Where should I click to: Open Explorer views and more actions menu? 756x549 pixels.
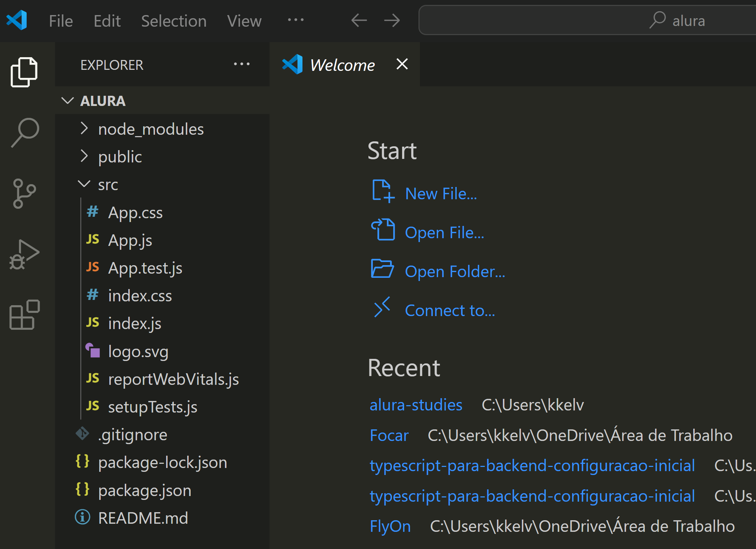(242, 64)
